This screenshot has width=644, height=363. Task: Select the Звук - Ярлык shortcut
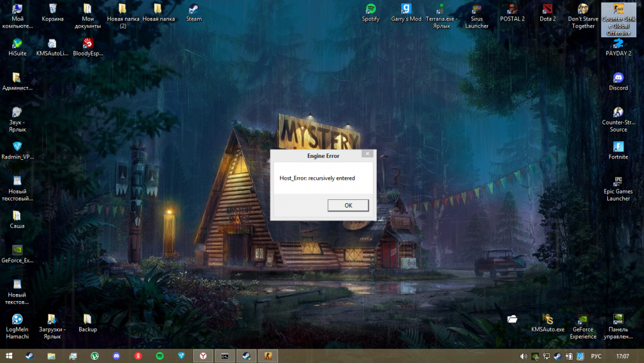click(17, 120)
